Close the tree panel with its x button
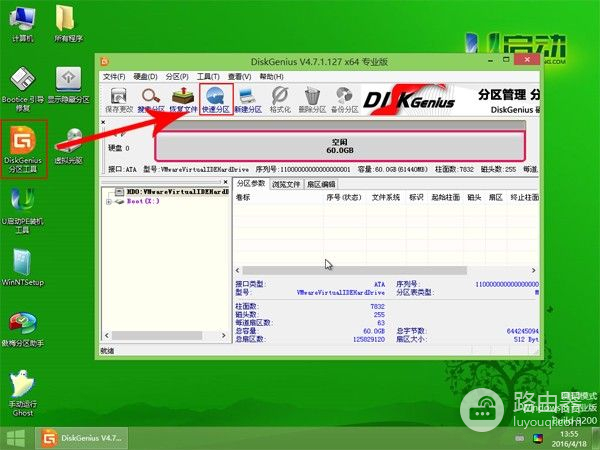 (x=225, y=182)
